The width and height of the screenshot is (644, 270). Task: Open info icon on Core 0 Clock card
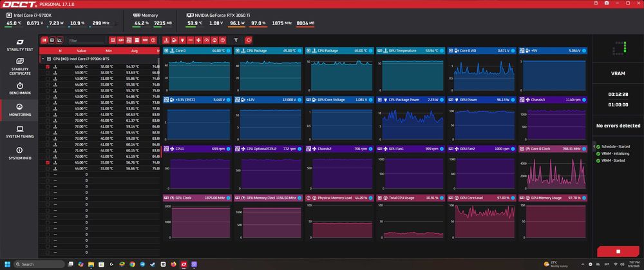584,149
